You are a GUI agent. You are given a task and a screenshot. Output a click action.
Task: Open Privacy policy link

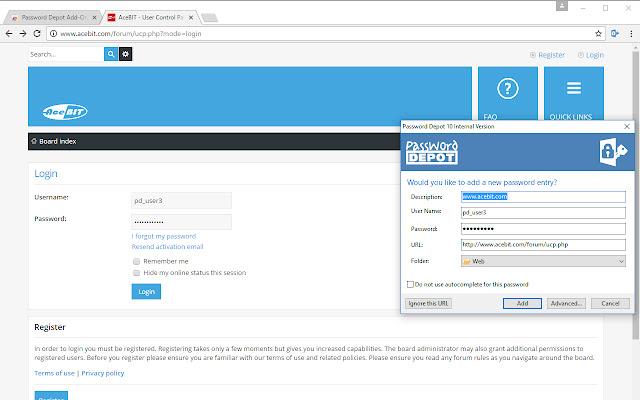pyautogui.click(x=103, y=373)
